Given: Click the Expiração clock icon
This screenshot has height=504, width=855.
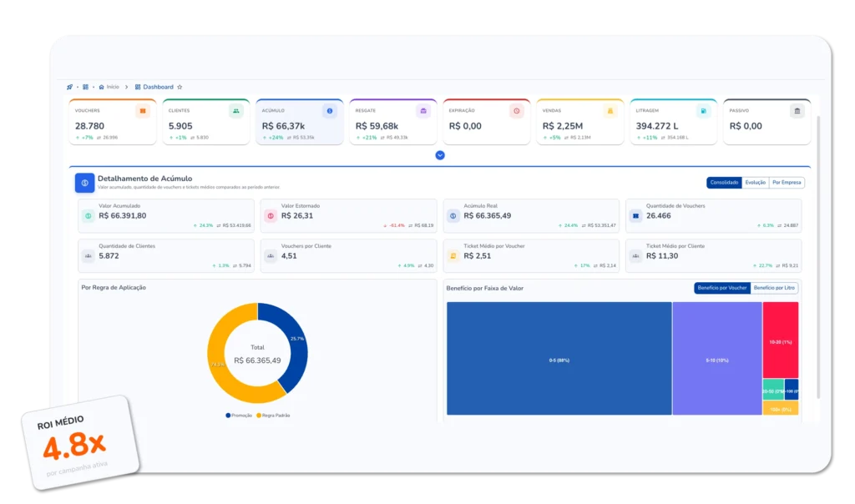Looking at the screenshot, I should point(517,111).
